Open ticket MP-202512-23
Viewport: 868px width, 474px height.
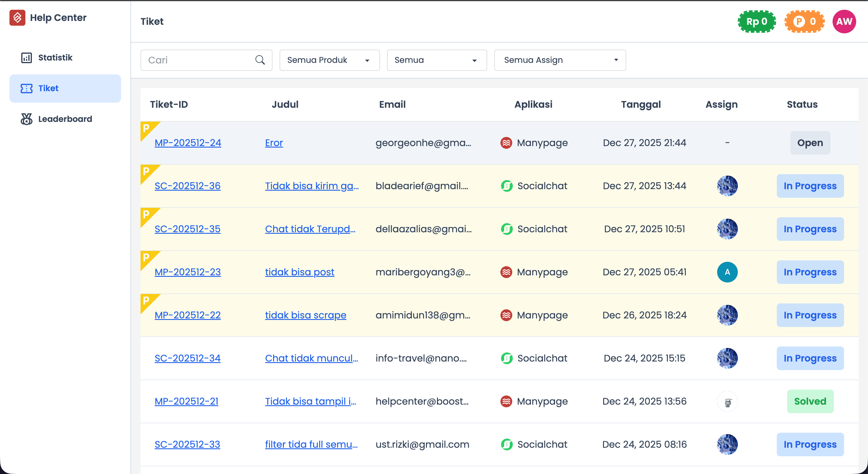[188, 272]
